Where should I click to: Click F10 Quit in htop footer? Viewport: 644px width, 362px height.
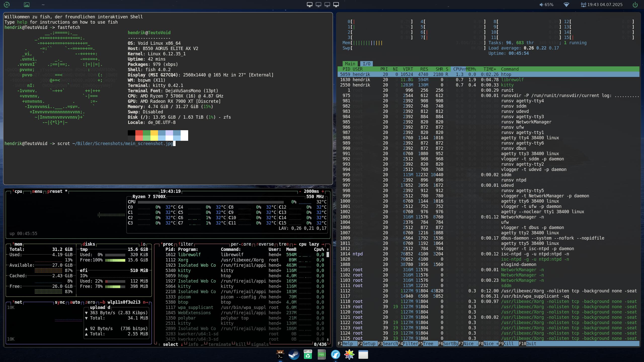pos(528,344)
